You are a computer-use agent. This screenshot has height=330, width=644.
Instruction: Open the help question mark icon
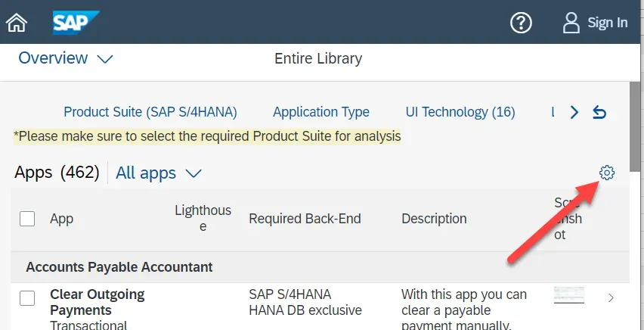(x=521, y=23)
